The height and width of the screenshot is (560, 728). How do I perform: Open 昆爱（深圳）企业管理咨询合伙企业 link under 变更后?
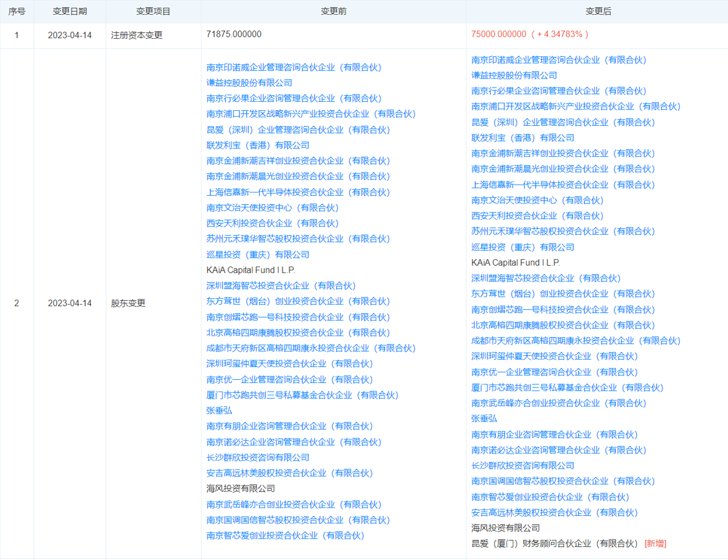pyautogui.click(x=563, y=122)
